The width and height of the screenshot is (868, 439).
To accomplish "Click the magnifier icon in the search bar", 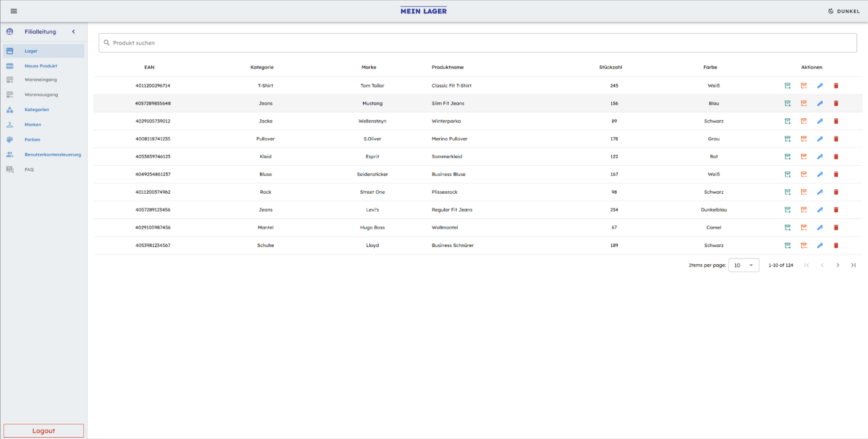I will pyautogui.click(x=105, y=43).
